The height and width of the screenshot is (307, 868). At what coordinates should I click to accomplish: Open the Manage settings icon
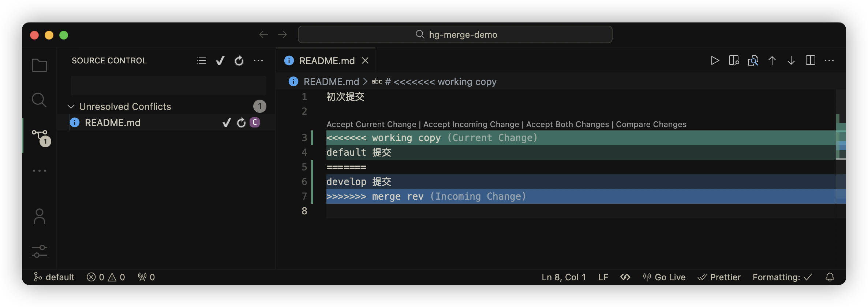40,251
